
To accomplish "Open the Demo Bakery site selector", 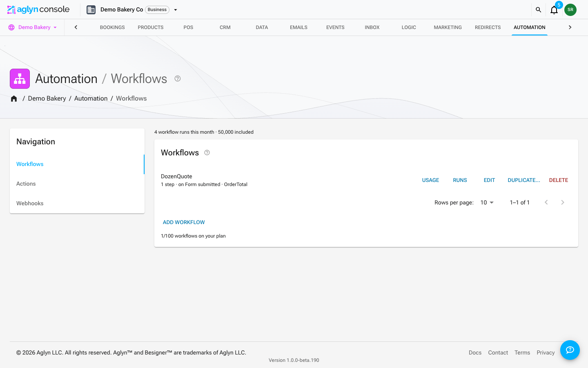I will pyautogui.click(x=33, y=27).
